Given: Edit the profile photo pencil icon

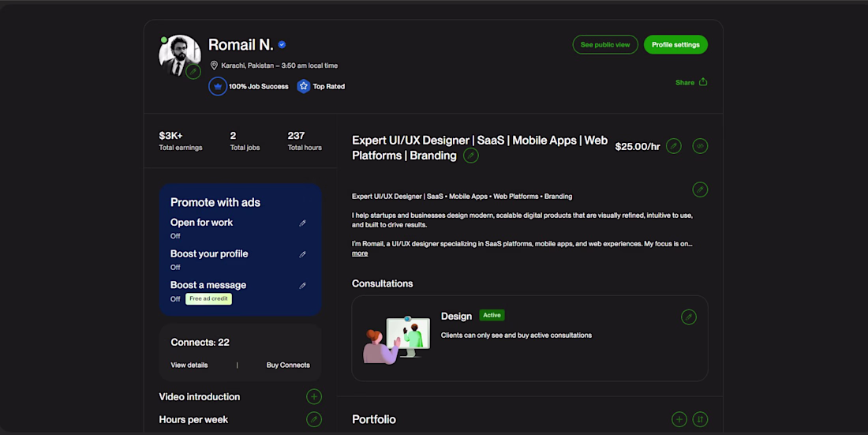Looking at the screenshot, I should (193, 72).
